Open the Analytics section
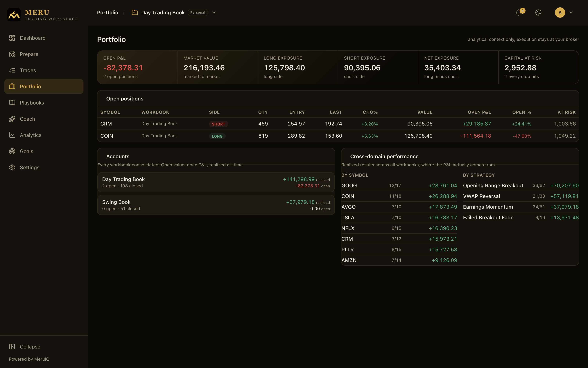The height and width of the screenshot is (368, 588). (44, 135)
